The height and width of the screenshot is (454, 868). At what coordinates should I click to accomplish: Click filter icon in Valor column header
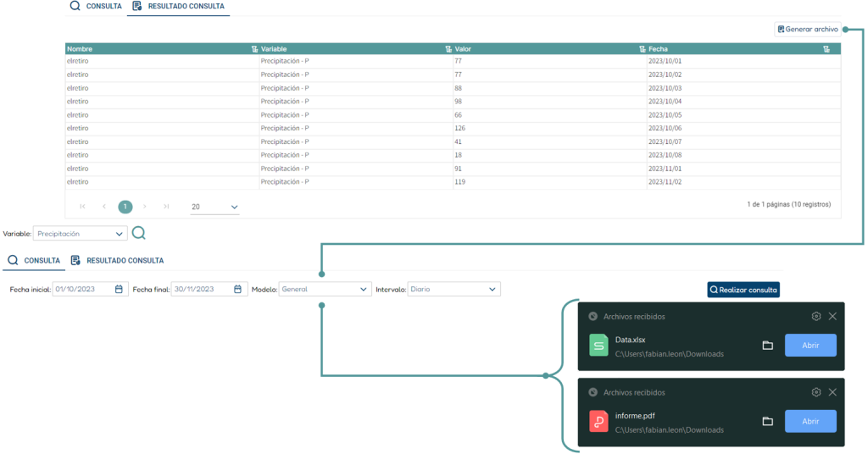coord(643,49)
